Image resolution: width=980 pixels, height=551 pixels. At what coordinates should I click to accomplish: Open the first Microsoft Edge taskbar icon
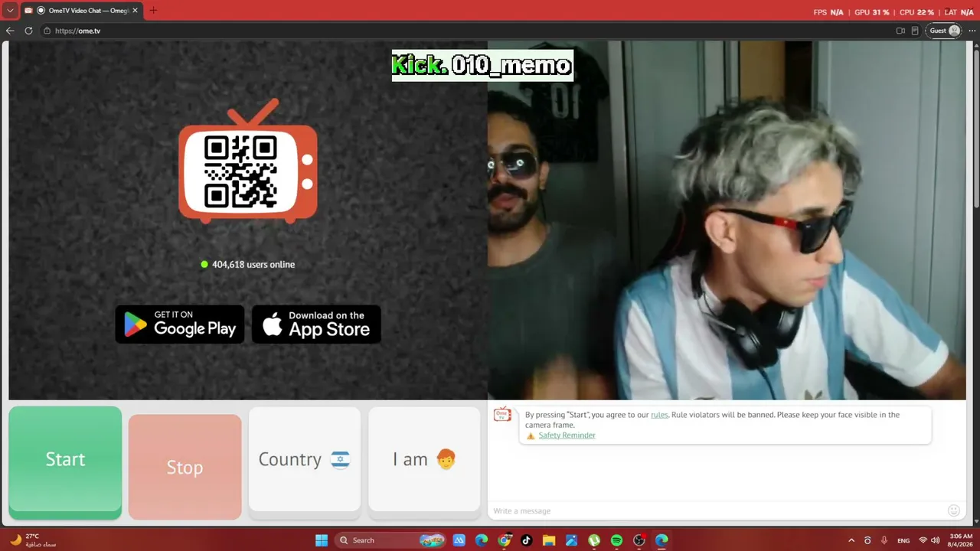coord(482,540)
